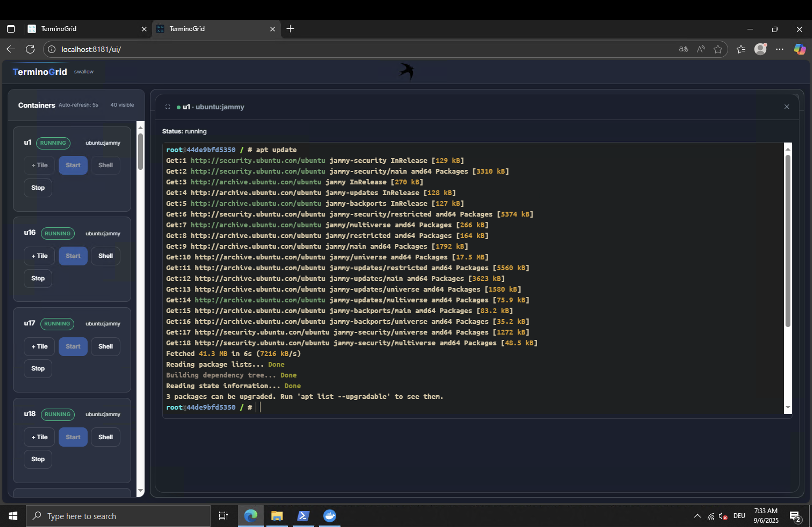Open browser settings three-dot menu
Screen dimensions: 812x527
click(x=780, y=49)
